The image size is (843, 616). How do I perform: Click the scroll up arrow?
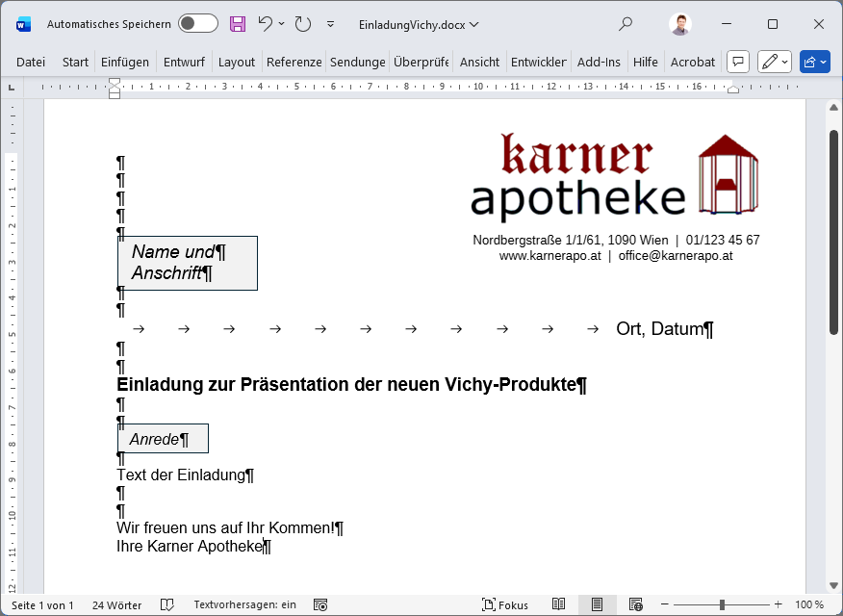(x=833, y=108)
